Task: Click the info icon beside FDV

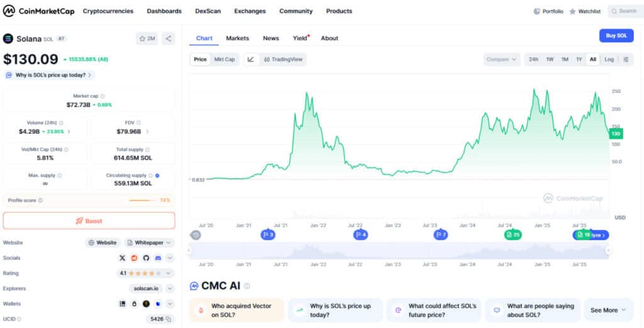Action: point(138,123)
